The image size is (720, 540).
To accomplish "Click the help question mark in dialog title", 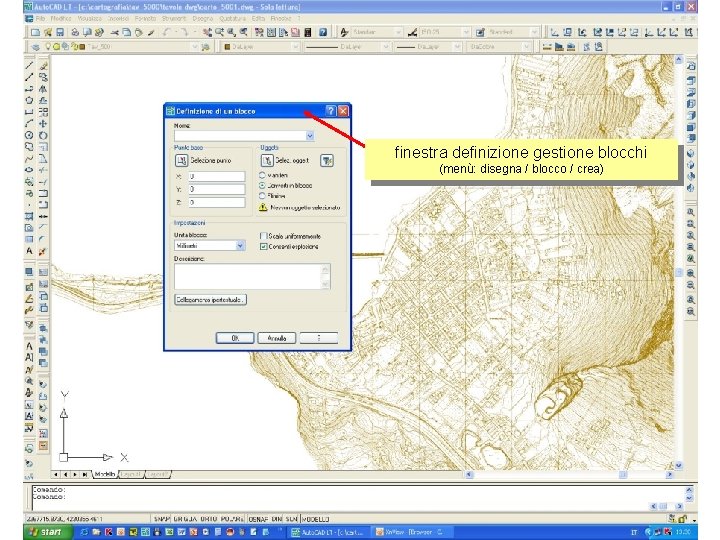I will click(x=331, y=111).
